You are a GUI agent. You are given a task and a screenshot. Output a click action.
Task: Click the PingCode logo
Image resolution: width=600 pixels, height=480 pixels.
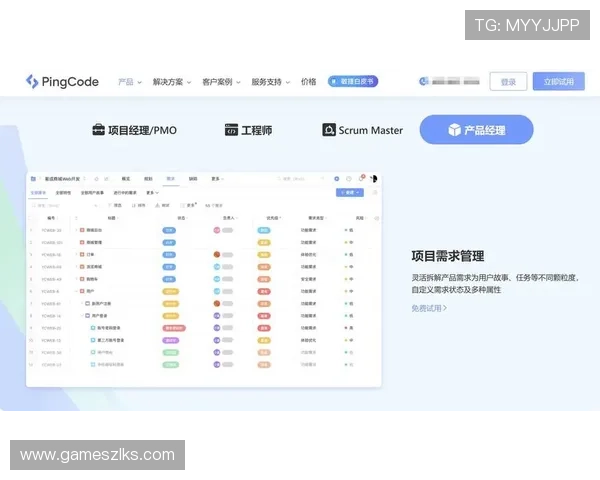tap(62, 82)
